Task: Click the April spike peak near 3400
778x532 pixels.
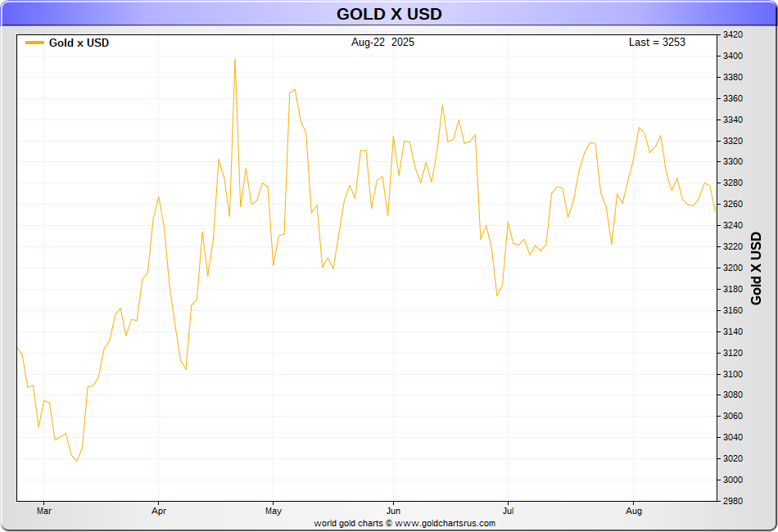Action: [x=235, y=60]
